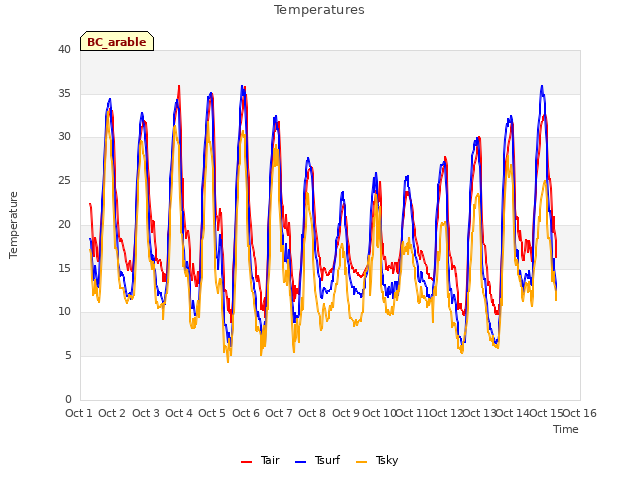Click the Oct 9 x-axis tick label
Viewport: 640px width, 480px height.
tap(346, 413)
